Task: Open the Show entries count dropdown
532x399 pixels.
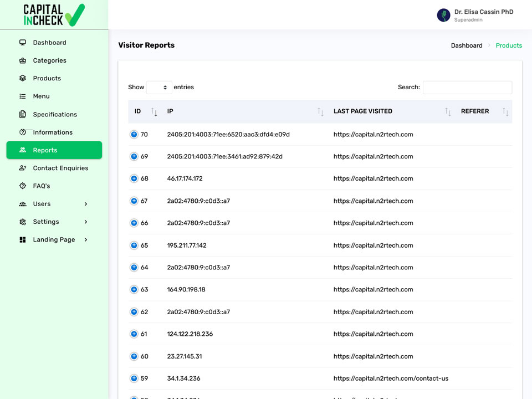Action: pos(159,87)
